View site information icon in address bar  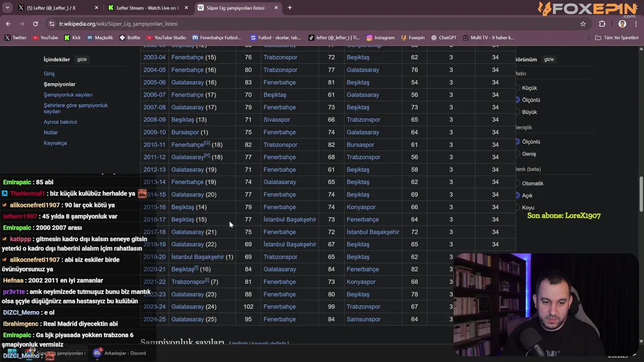click(51, 24)
